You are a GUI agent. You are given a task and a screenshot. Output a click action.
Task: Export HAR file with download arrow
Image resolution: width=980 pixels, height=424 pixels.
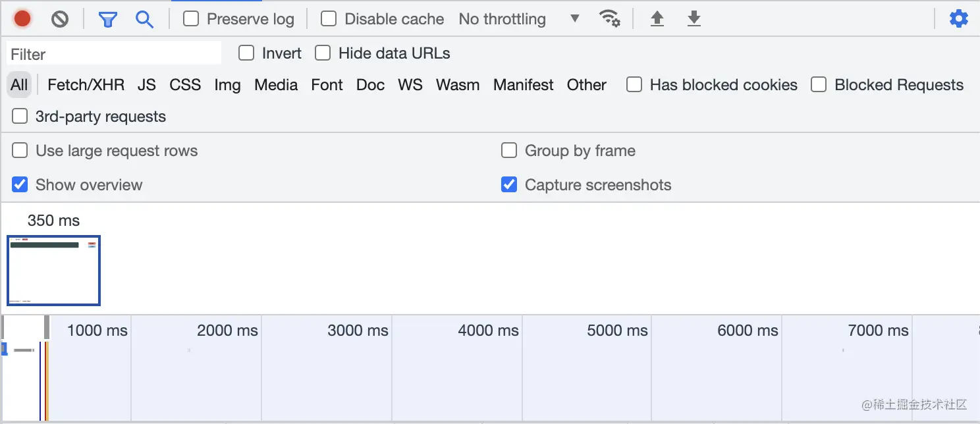point(694,19)
